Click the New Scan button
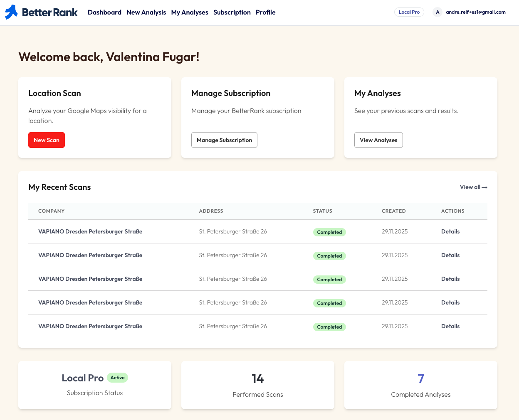Screen dimensions: 519x420 click(x=46, y=140)
